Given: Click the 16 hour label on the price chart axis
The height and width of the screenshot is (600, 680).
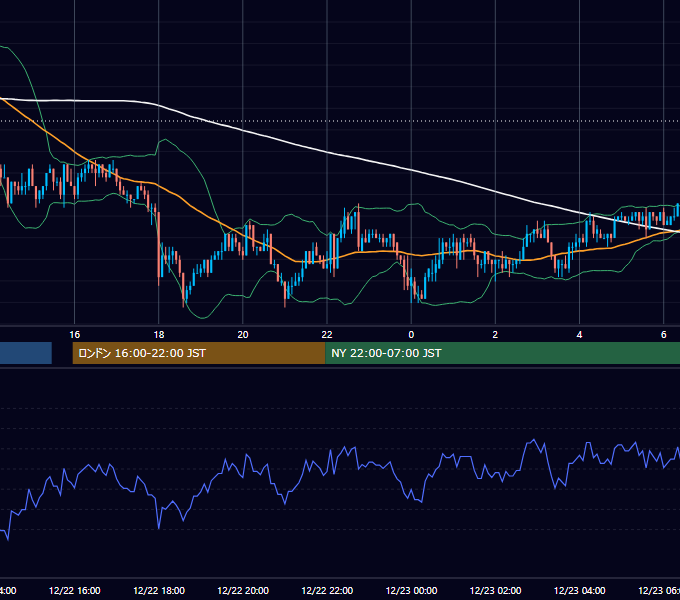Looking at the screenshot, I should [x=75, y=334].
